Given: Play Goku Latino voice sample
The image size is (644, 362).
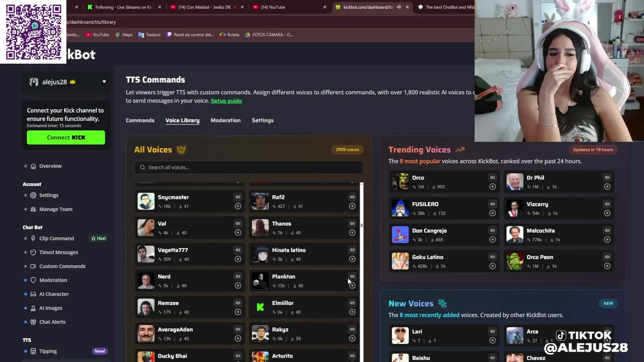Looking at the screenshot, I should (x=493, y=257).
